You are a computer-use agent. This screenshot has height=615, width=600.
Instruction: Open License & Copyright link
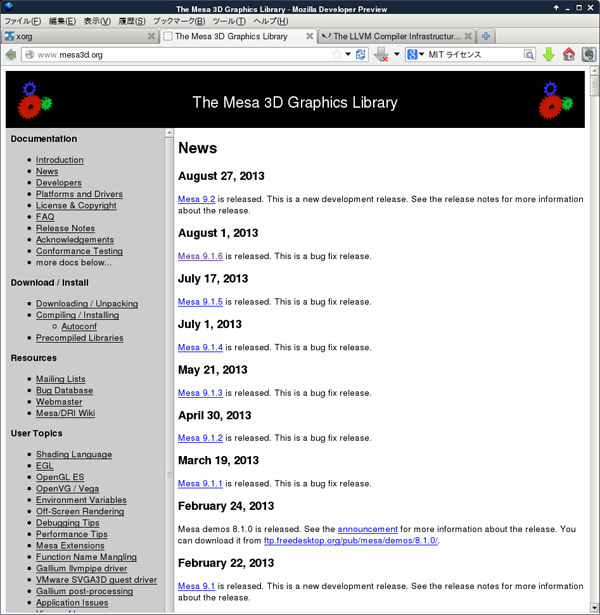coord(76,205)
